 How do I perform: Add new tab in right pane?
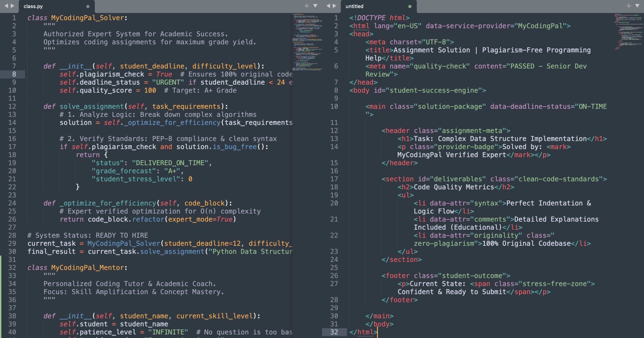628,6
